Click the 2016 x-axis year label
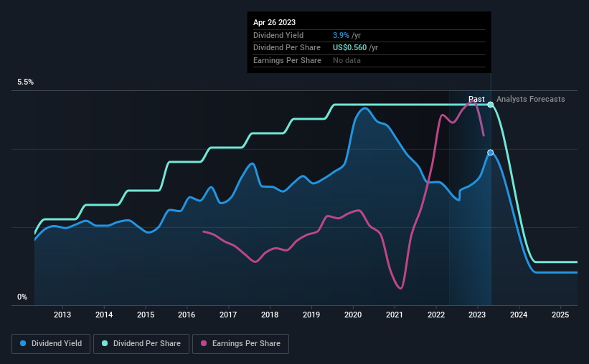 pyautogui.click(x=187, y=315)
